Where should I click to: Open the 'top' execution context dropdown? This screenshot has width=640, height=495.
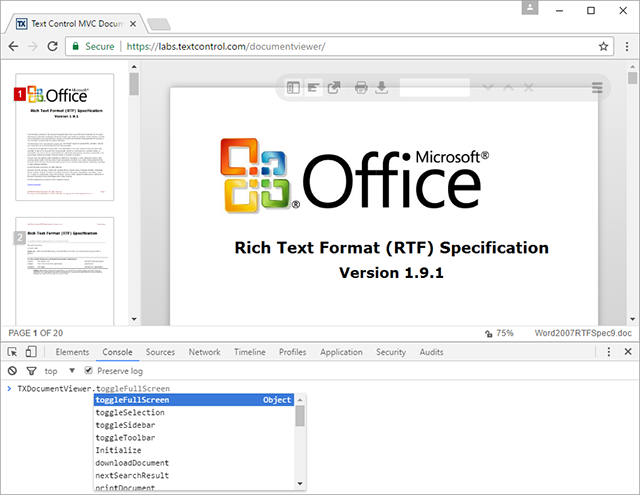[60, 371]
